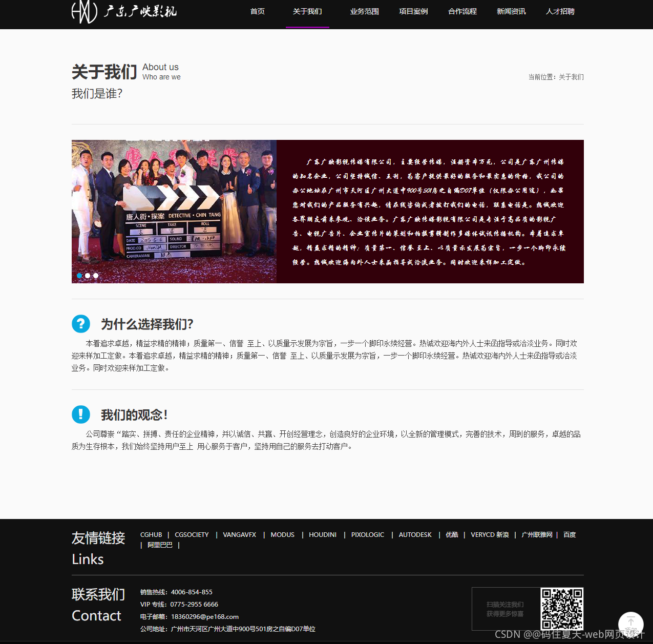Click the 我们的观念! heading

134,415
